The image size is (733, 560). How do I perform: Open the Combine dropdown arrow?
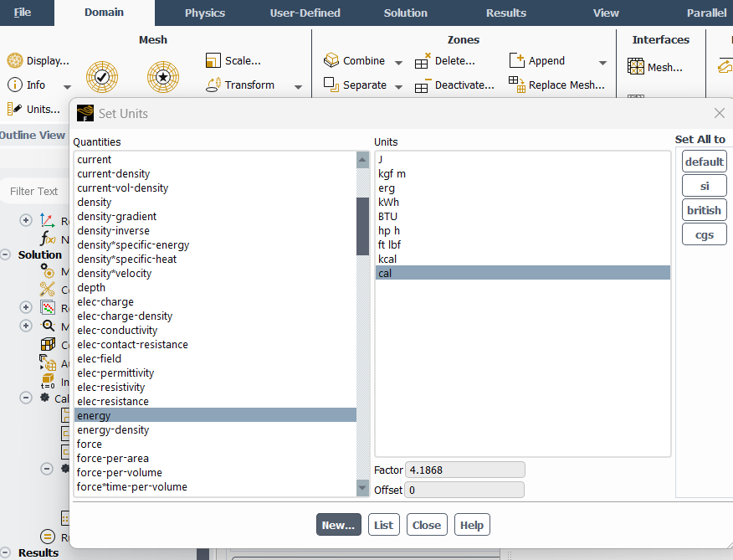click(x=398, y=63)
